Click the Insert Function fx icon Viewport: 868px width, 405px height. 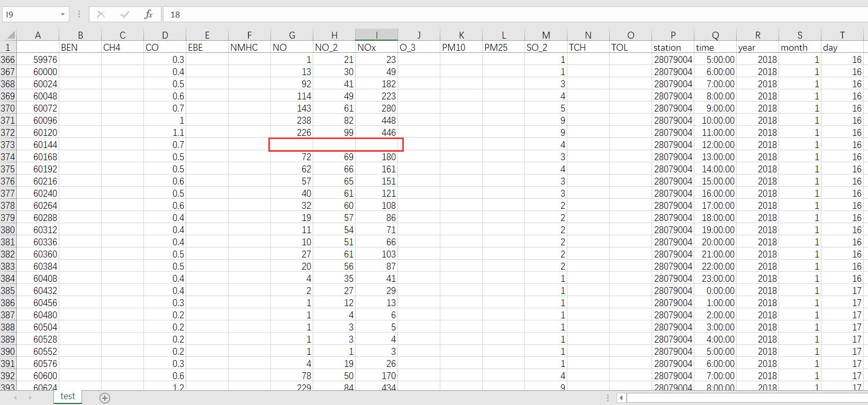[x=148, y=14]
